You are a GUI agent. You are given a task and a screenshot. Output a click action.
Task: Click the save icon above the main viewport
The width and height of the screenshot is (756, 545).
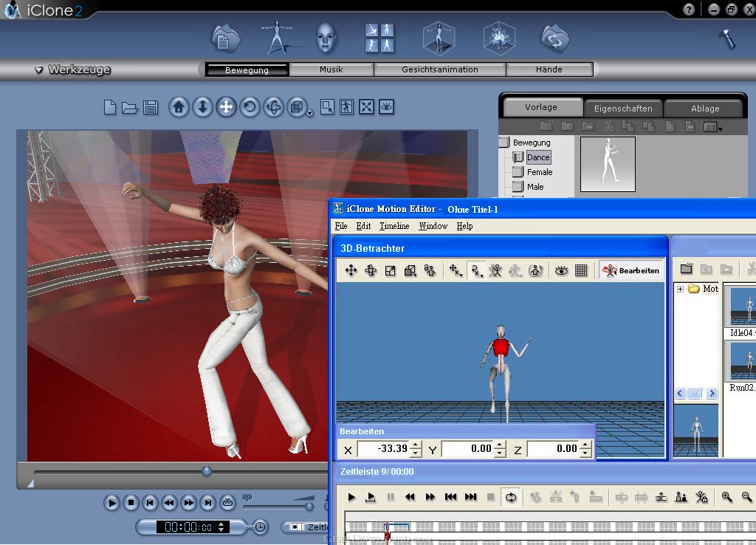point(151,106)
